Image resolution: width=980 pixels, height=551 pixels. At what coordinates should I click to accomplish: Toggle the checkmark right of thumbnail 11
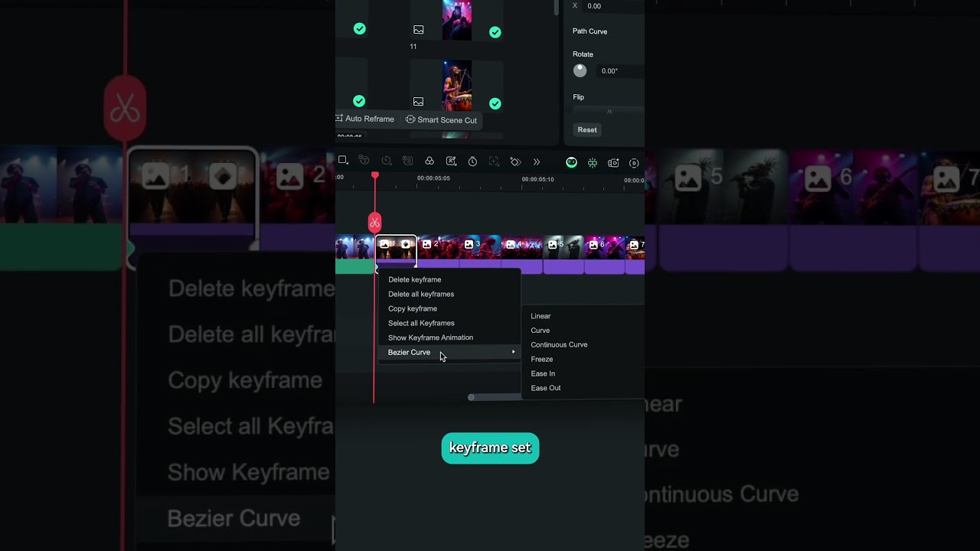[495, 32]
